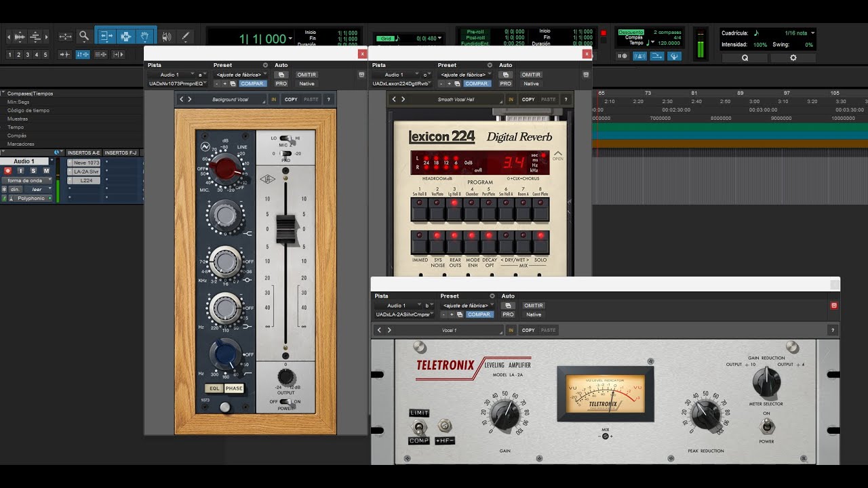The image size is (868, 488).
Task: Select the INSERTOS F-J column header
Action: (120, 152)
